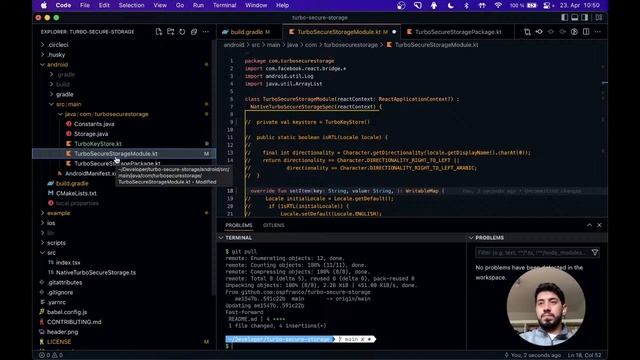
Task: Click the TurboKeyStore.kt Kotlin file icon
Action: pos(69,144)
